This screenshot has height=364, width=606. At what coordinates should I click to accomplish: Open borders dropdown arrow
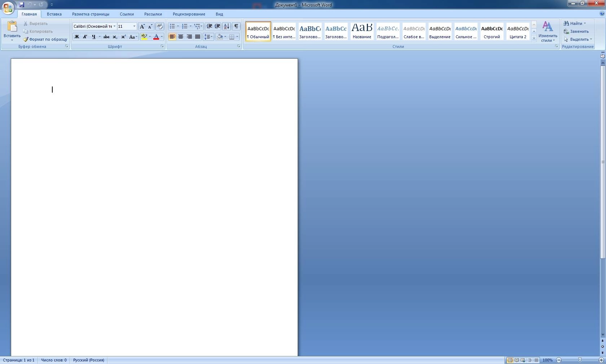237,37
